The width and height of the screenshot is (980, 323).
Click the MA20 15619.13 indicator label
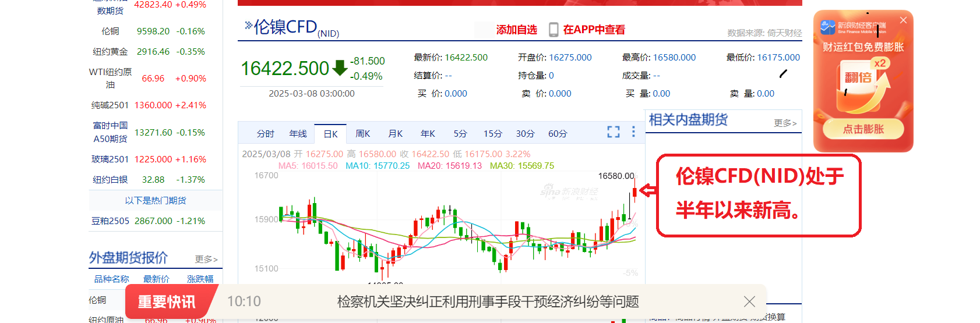[450, 166]
